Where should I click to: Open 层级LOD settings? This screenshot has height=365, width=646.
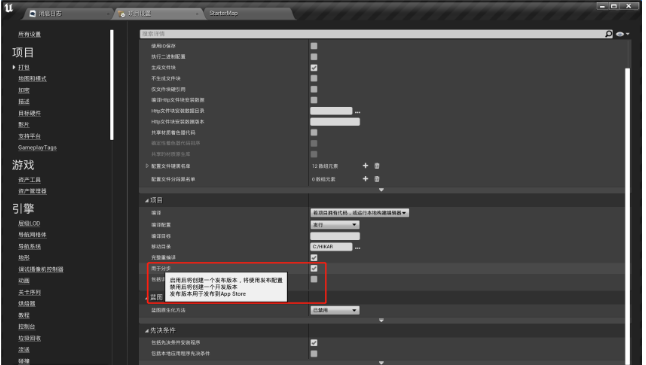tap(29, 223)
